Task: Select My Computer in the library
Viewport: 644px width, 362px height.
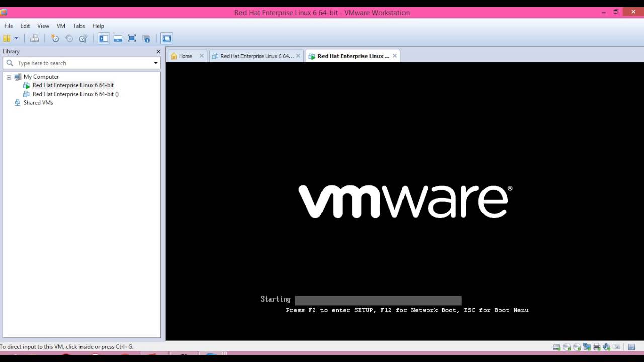Action: click(41, 77)
